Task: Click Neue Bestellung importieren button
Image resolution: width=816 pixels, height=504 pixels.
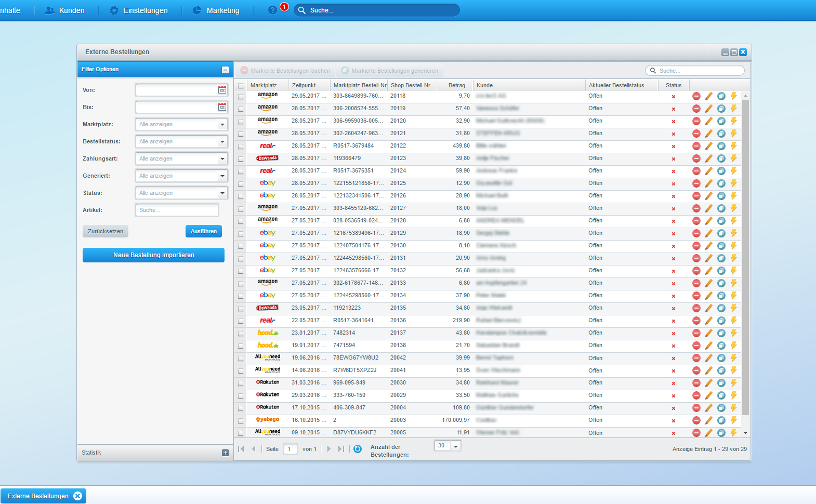Action: tap(153, 255)
